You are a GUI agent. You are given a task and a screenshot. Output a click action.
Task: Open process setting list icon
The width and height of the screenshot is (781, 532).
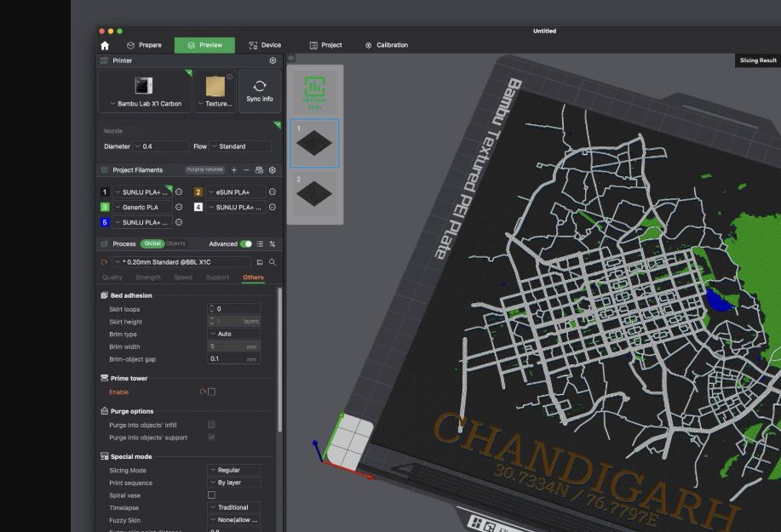260,243
